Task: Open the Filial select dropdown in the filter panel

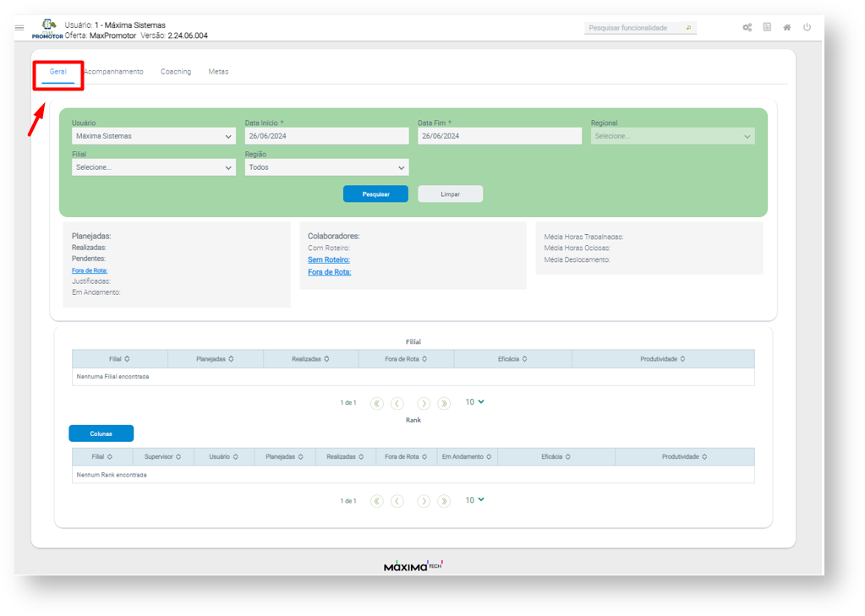Action: tap(153, 167)
